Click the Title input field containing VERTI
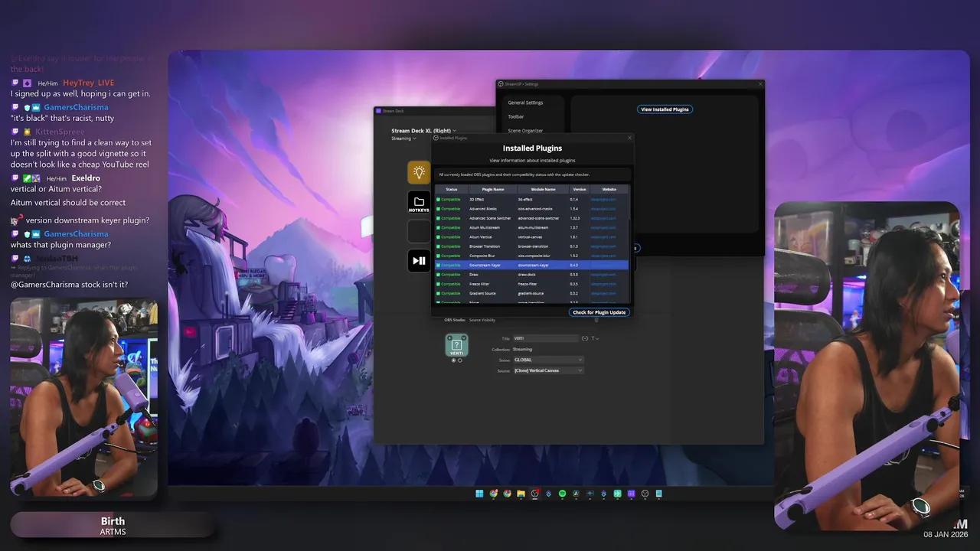 tap(546, 338)
